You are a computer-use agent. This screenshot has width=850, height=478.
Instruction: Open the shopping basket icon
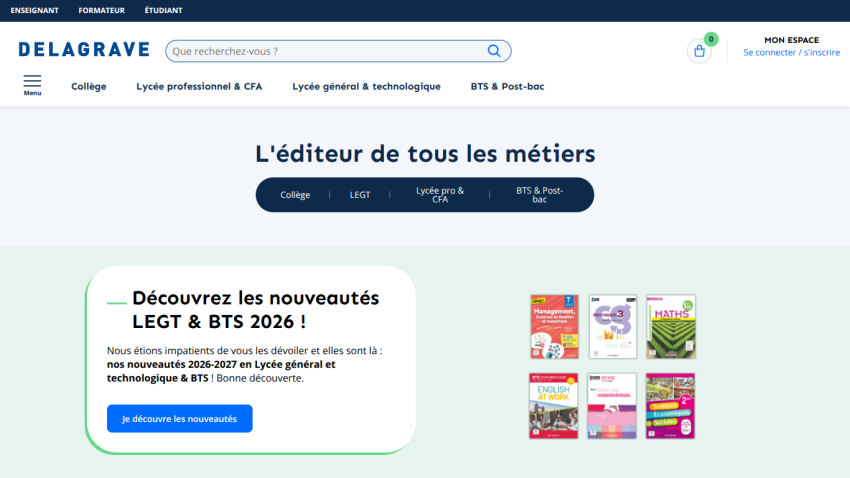click(x=699, y=51)
